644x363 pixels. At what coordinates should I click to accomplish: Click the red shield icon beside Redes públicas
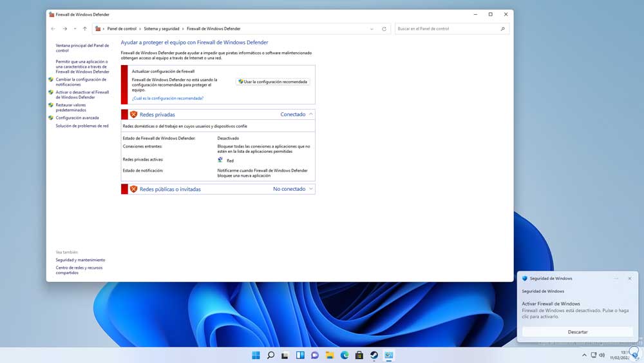133,189
